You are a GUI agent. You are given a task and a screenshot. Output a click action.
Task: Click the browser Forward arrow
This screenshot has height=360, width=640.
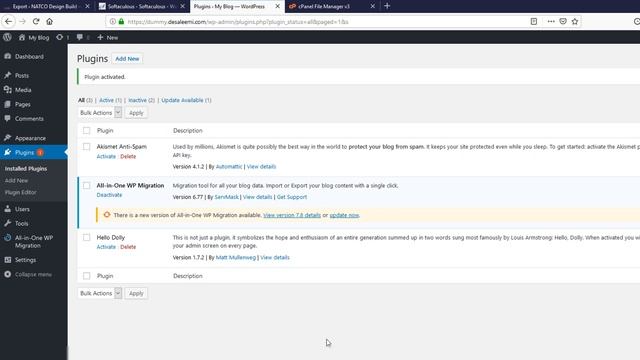coord(22,21)
